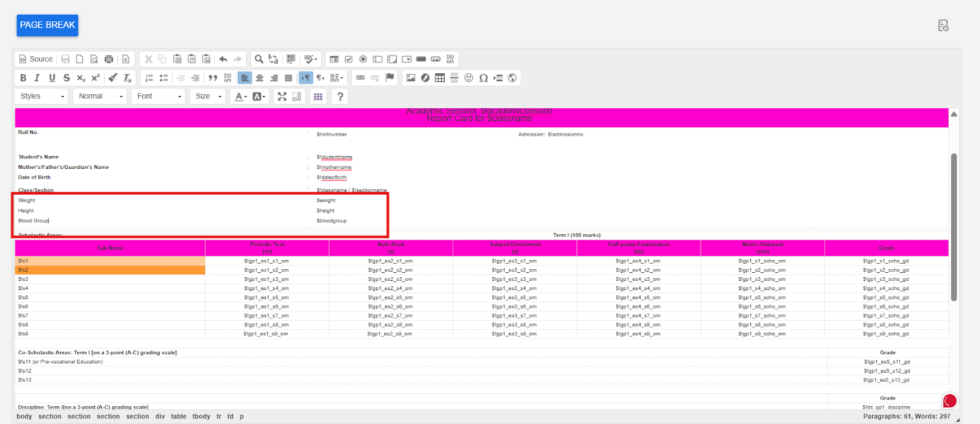Viewport: 980px width, 424px height.
Task: Open the Styles dropdown
Action: 42,96
